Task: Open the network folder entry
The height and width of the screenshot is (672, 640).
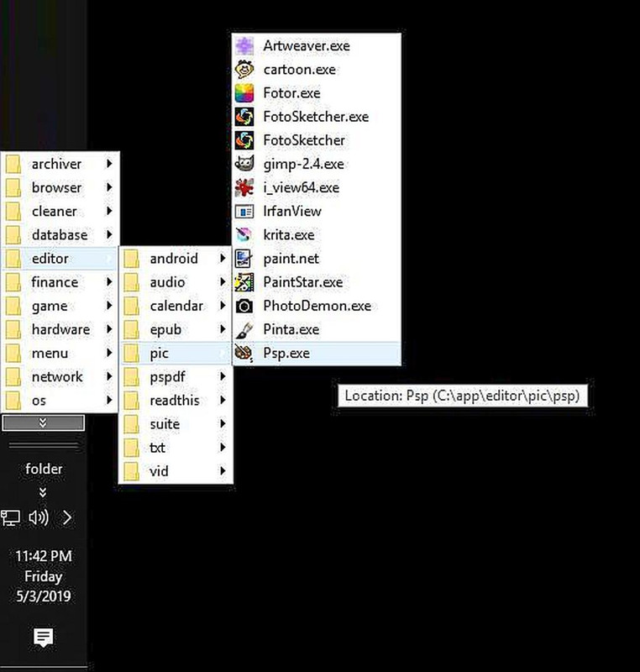Action: (60, 376)
